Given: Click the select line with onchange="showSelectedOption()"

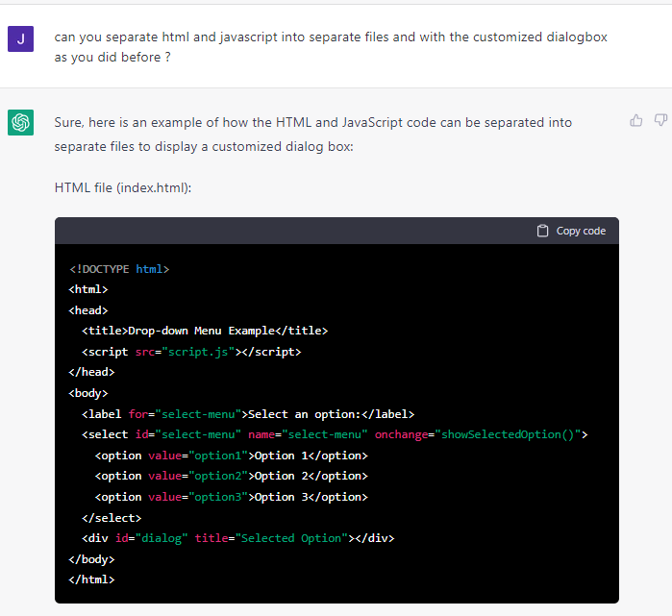Looking at the screenshot, I should 335,434.
